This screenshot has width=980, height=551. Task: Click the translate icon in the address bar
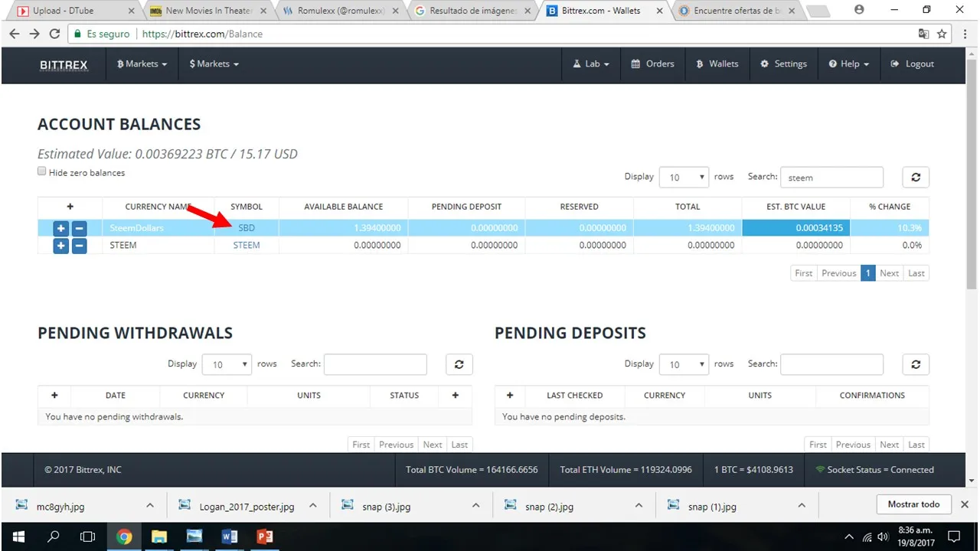923,34
